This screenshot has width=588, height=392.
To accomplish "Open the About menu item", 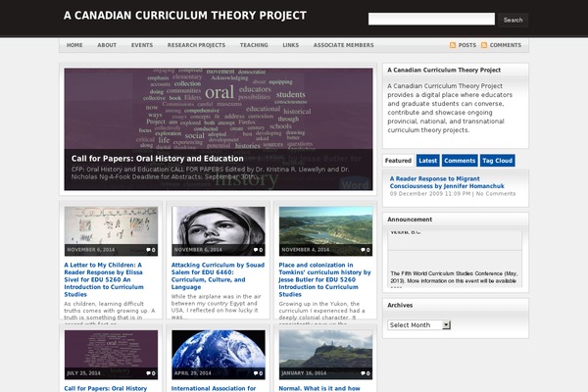I will click(x=107, y=45).
